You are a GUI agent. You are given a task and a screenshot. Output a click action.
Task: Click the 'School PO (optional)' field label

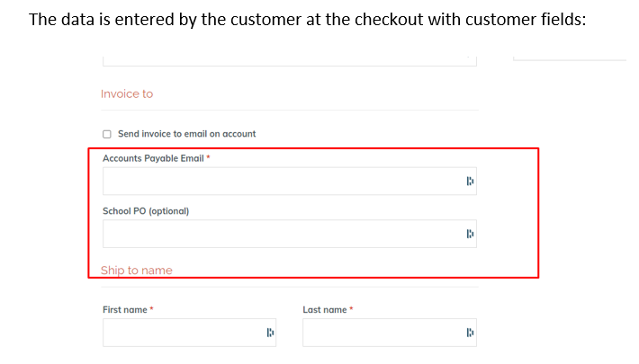tap(146, 211)
